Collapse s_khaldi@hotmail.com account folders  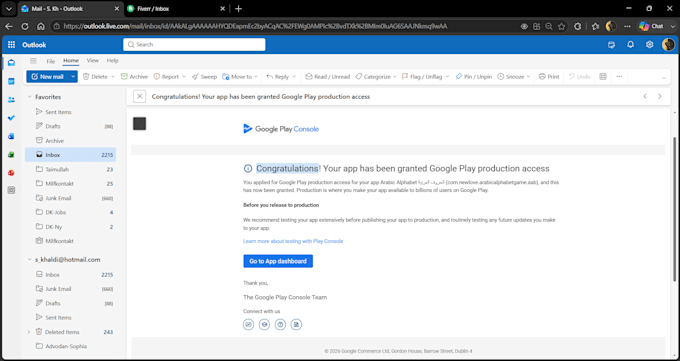click(x=29, y=259)
